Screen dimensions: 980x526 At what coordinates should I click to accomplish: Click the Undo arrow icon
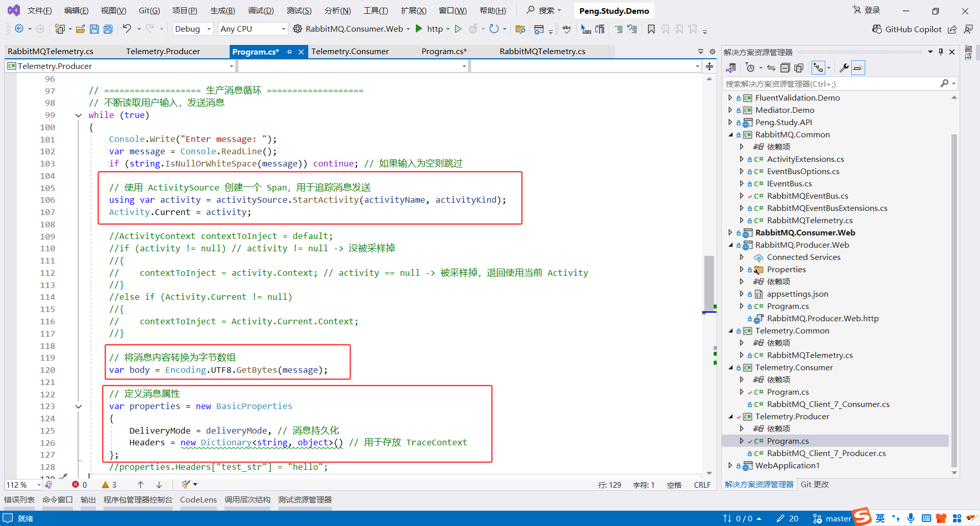127,29
